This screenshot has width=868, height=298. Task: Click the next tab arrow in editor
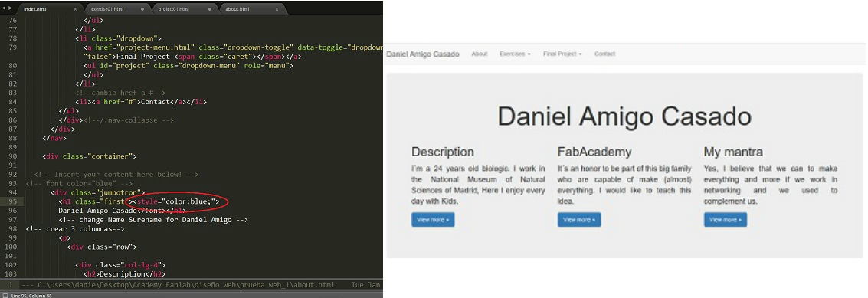[x=10, y=8]
